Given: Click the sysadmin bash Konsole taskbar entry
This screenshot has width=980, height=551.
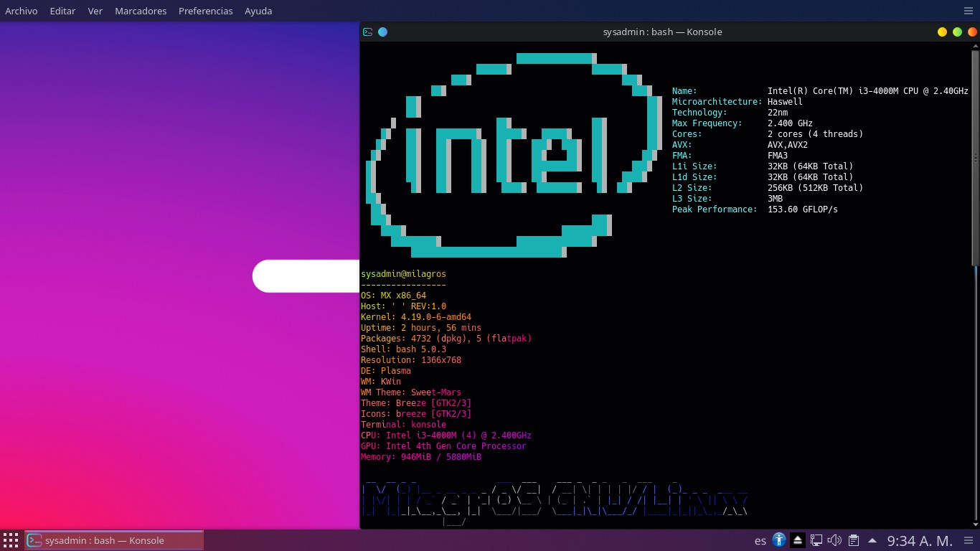Looking at the screenshot, I should 115,540.
